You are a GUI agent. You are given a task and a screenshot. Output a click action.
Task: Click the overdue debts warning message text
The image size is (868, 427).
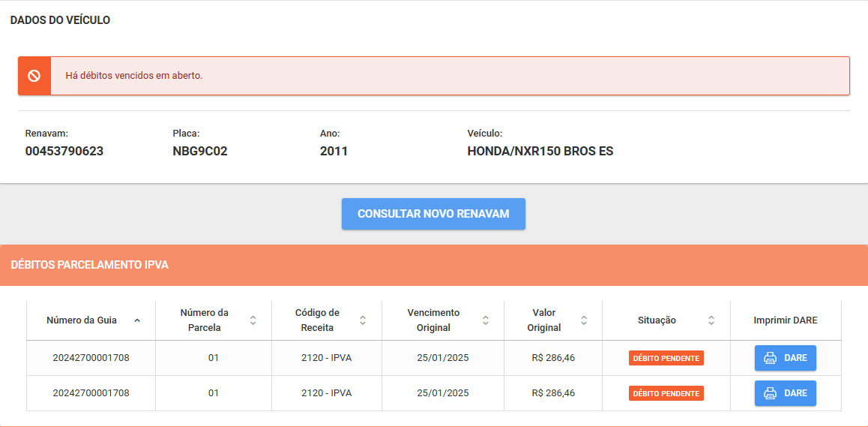(134, 76)
